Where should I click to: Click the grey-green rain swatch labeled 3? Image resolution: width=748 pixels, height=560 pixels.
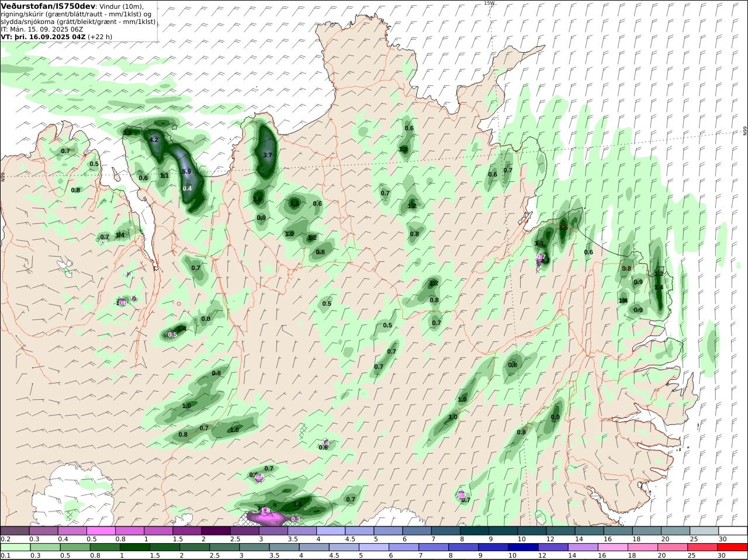pos(254,548)
